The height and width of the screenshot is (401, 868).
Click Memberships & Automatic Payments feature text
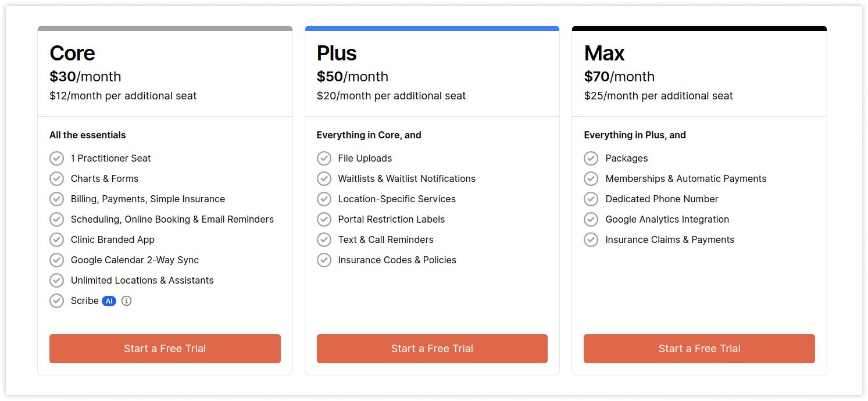click(686, 178)
